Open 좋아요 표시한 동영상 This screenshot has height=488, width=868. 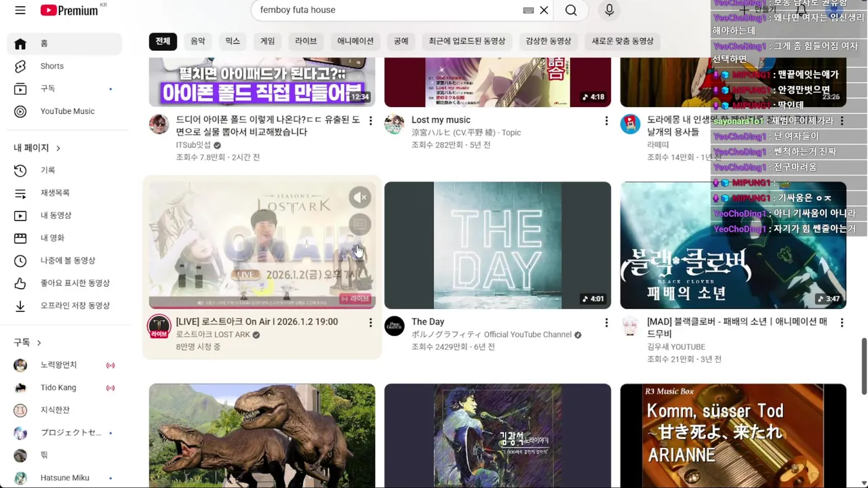pos(64,283)
